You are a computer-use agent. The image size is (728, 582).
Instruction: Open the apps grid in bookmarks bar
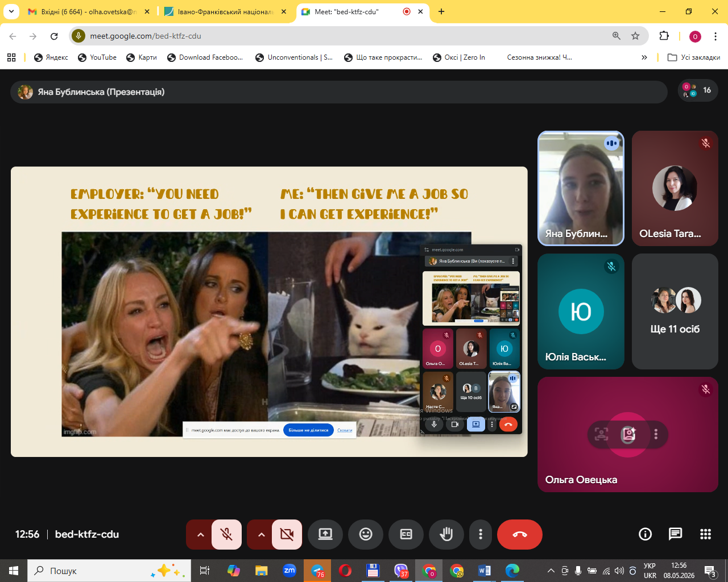pyautogui.click(x=11, y=57)
